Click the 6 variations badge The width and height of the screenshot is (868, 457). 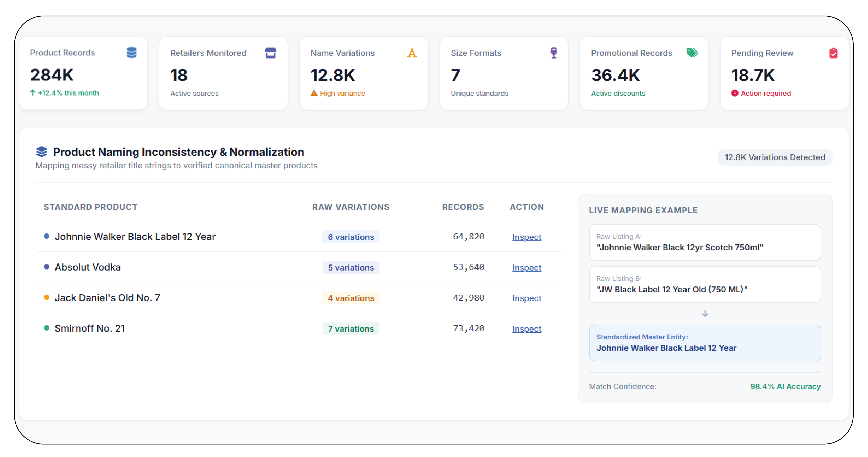click(351, 237)
